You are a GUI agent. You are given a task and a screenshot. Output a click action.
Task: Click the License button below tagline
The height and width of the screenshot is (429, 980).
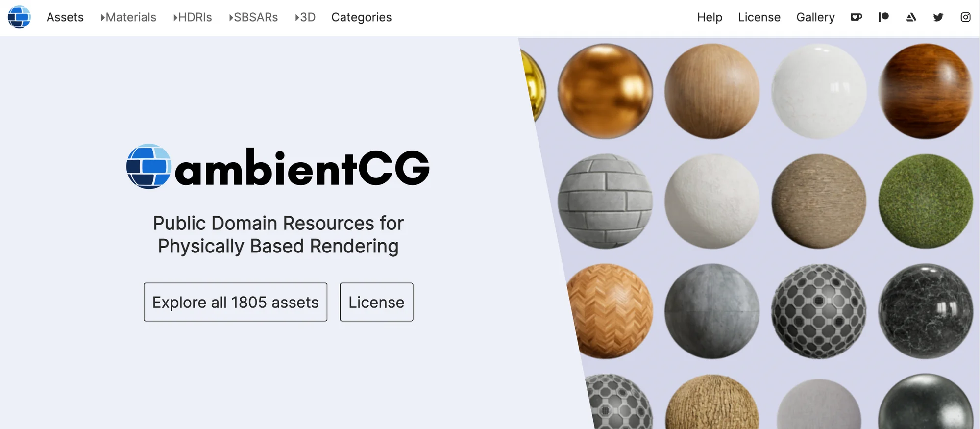376,302
